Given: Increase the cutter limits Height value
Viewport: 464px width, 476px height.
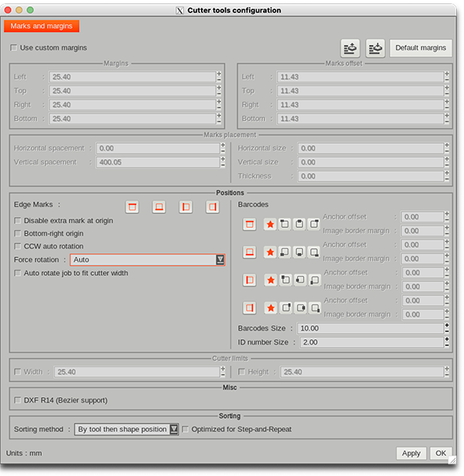Looking at the screenshot, I should (447, 369).
